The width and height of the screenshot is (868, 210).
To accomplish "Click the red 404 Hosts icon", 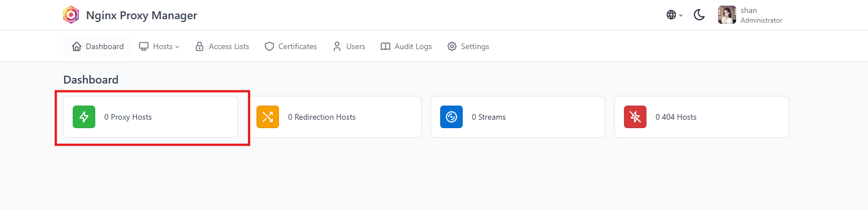I will pos(635,117).
